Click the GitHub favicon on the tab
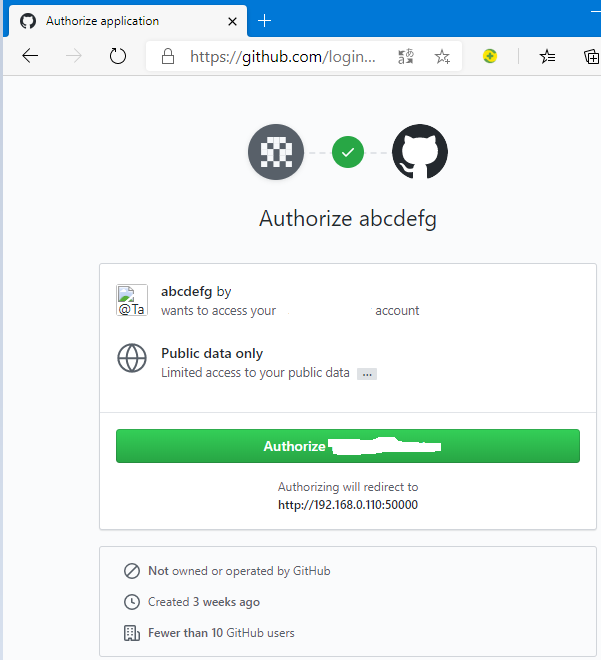The width and height of the screenshot is (601, 660). tap(28, 21)
